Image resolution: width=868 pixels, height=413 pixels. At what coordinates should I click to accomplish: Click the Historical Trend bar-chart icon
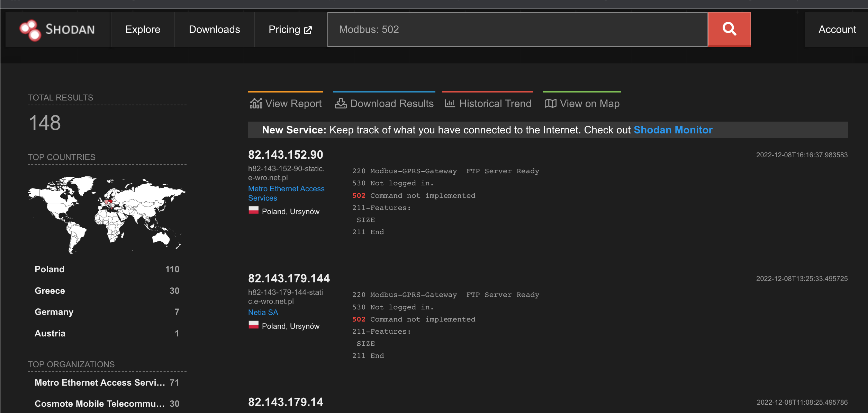[450, 103]
